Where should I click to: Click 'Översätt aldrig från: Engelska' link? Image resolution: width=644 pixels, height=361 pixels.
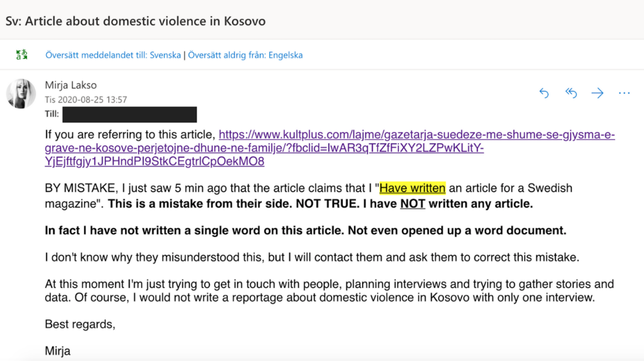[x=245, y=55]
